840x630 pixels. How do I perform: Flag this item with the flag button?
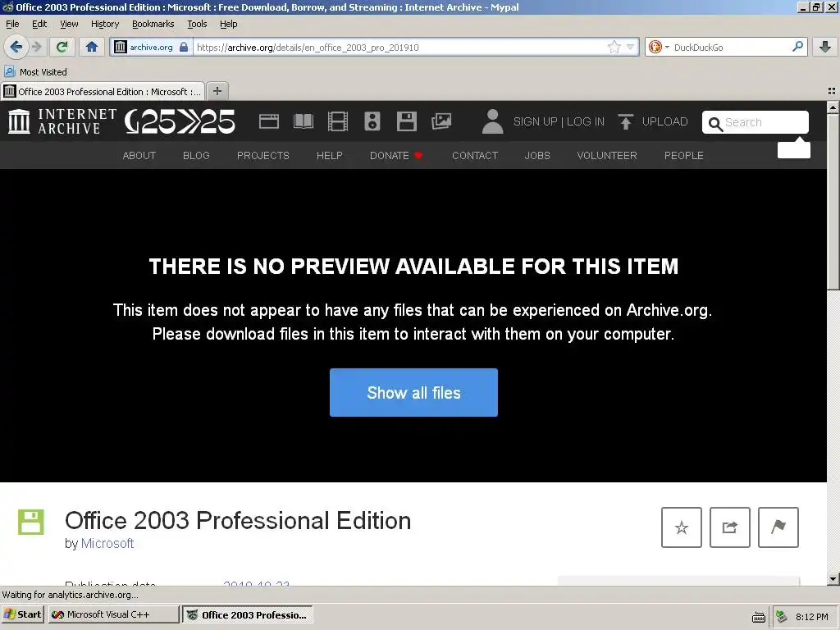pos(778,527)
